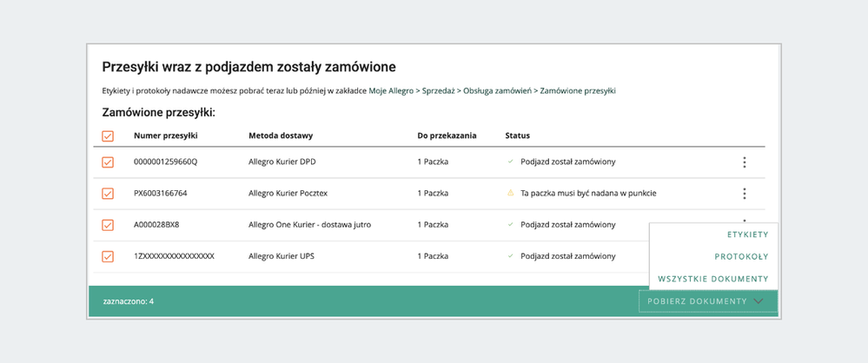This screenshot has width=868, height=363.
Task: Uncheck shipment A000028BX8 checkbox
Action: [x=108, y=225]
